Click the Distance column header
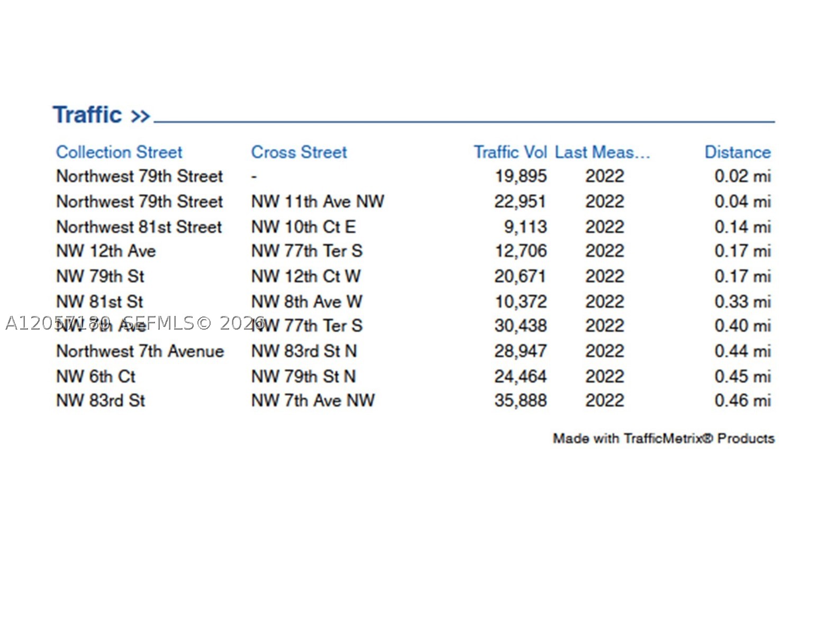834x644 pixels. click(738, 152)
